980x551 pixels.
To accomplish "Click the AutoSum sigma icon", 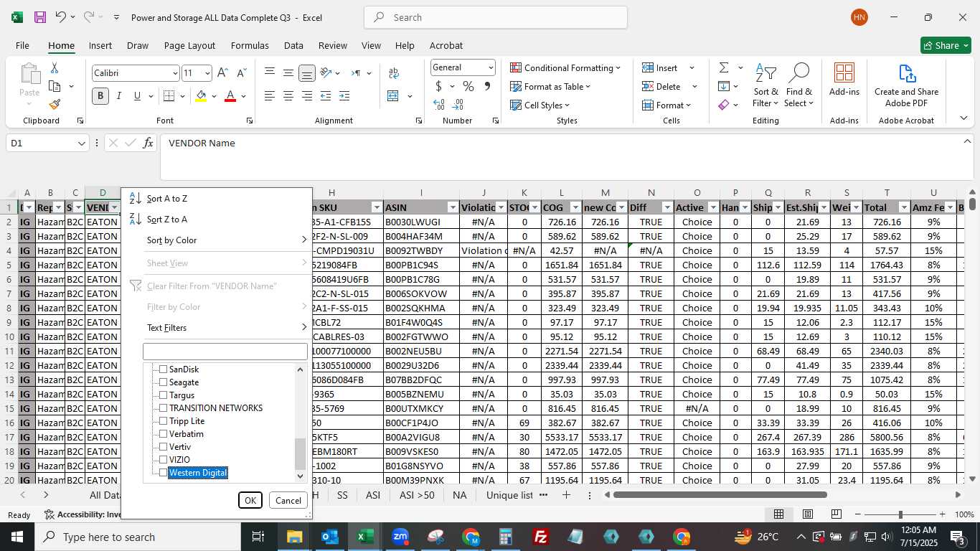I will click(724, 67).
